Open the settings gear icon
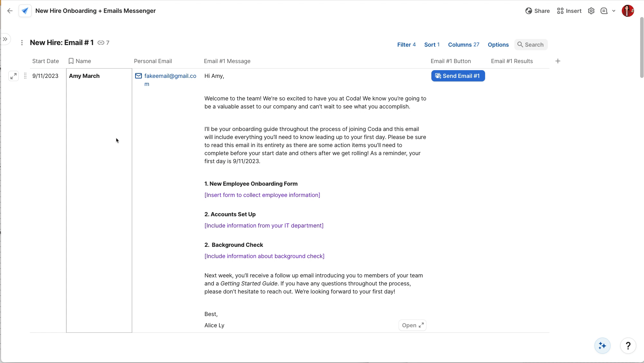 tap(591, 11)
